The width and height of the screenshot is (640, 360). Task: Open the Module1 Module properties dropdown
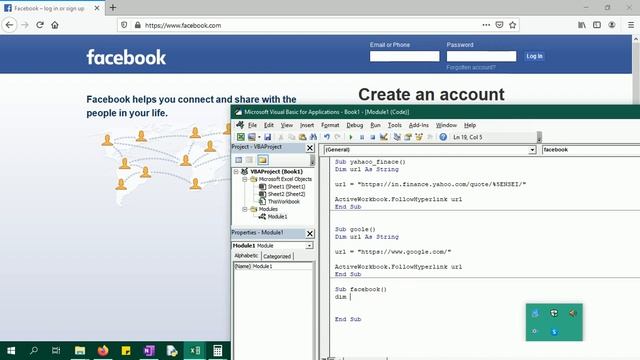[309, 246]
